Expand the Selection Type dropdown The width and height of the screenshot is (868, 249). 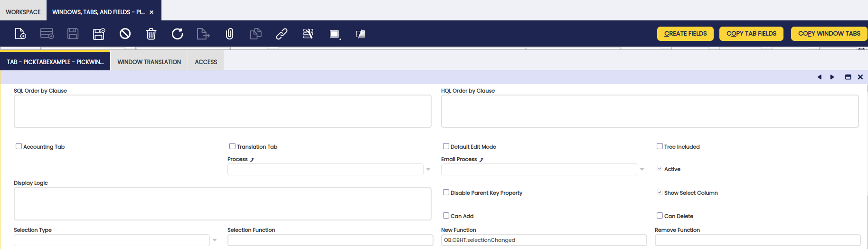click(x=215, y=240)
